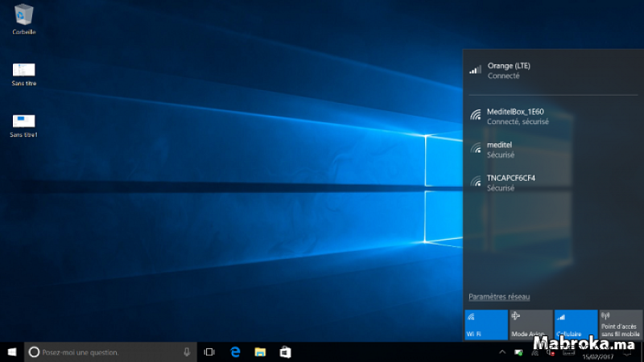Image resolution: width=644 pixels, height=362 pixels.
Task: Choose the meditel Wi-Fi network
Action: (553, 150)
